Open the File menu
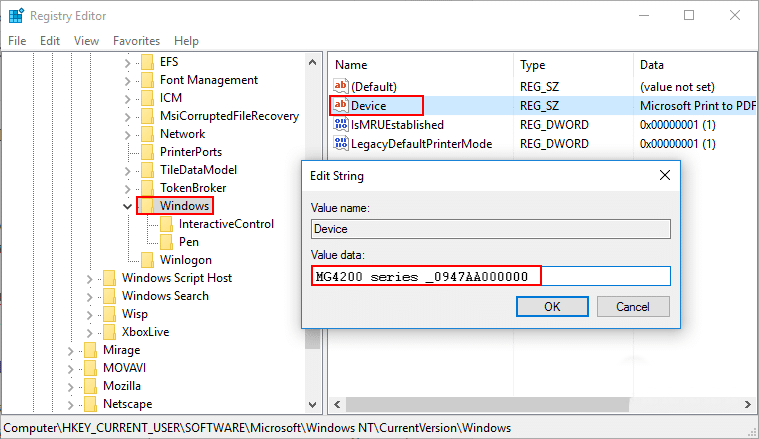 [x=17, y=41]
